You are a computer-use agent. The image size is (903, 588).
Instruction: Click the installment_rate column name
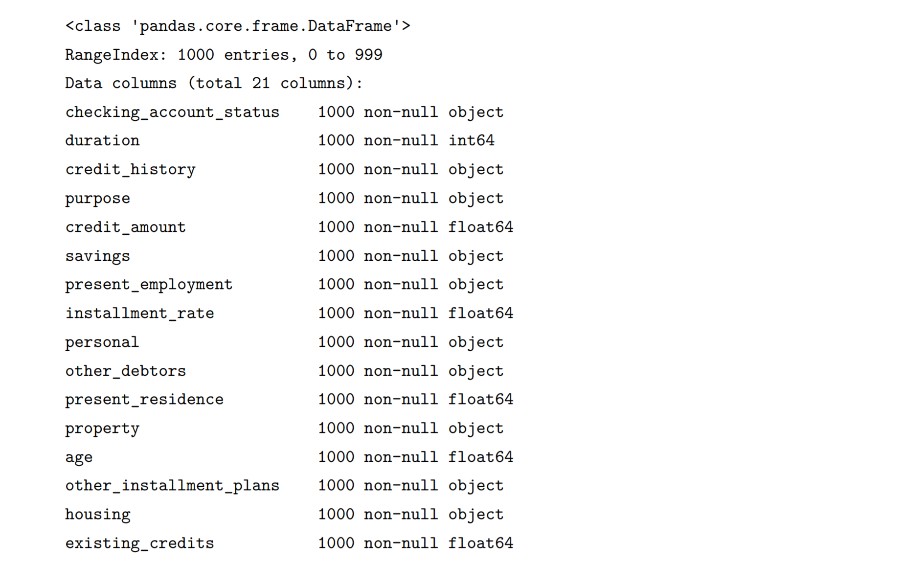pyautogui.click(x=139, y=313)
